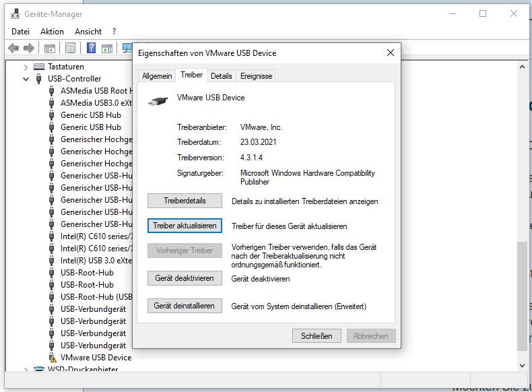The height and width of the screenshot is (392, 532).
Task: Click the blue Help question mark icon
Action: pos(90,48)
